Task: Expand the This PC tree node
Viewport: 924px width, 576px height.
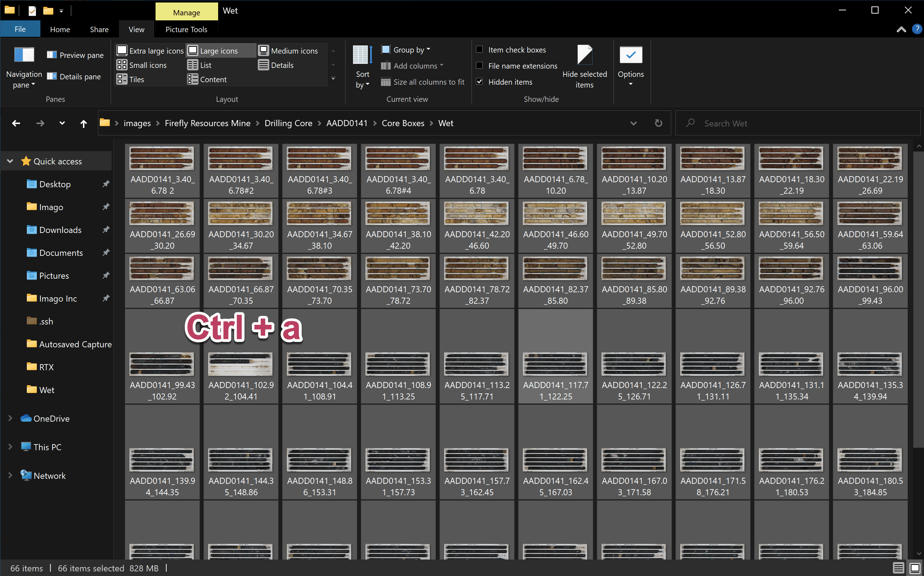Action: [x=10, y=447]
